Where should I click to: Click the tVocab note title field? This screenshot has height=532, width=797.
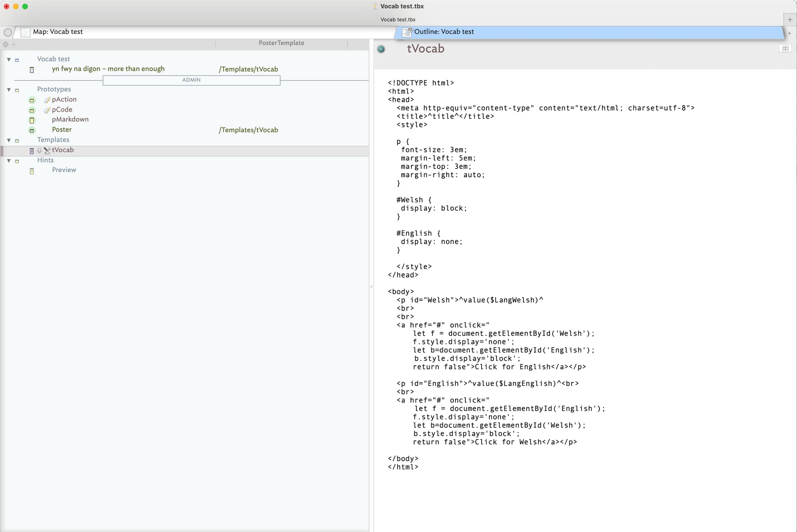pos(425,49)
